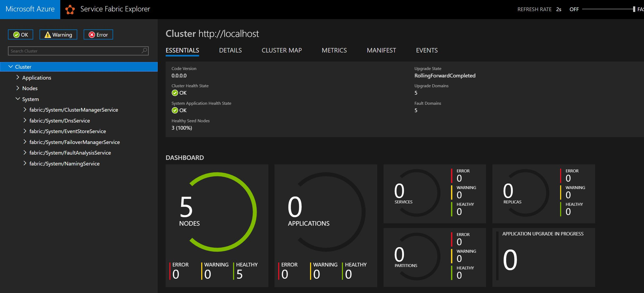644x293 pixels.
Task: Toggle the OK health filter button
Action: point(20,34)
